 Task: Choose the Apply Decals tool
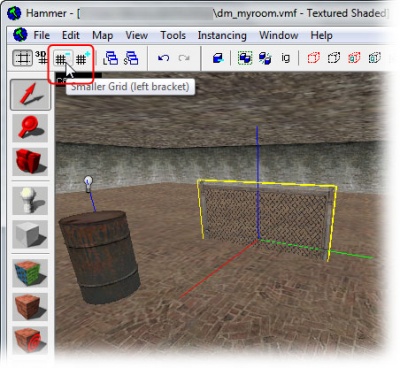coord(30,340)
